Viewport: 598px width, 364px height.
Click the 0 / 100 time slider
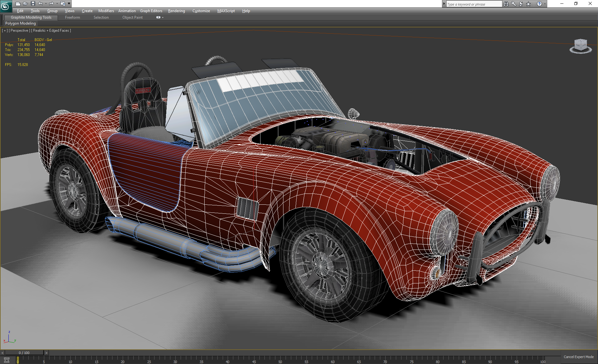coord(24,353)
